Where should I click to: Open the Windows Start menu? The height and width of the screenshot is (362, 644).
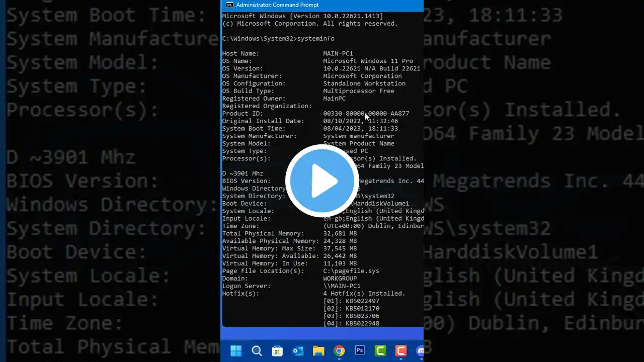click(236, 350)
